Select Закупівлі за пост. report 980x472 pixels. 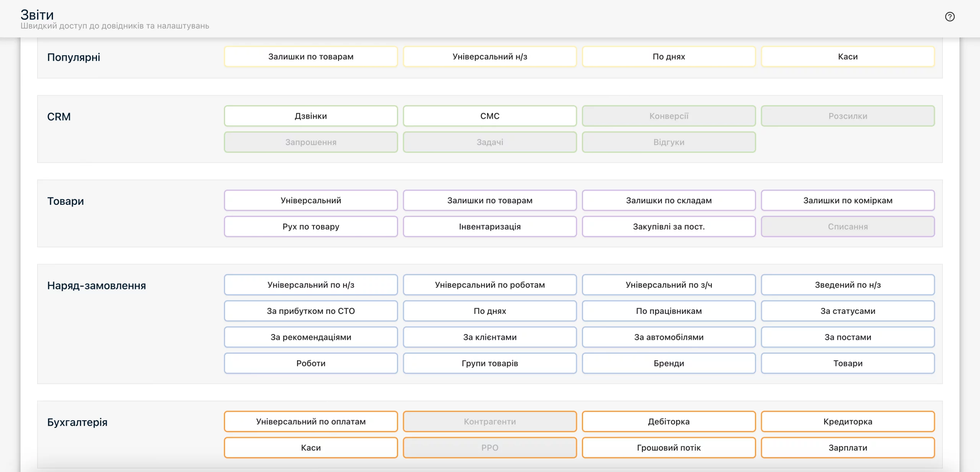tap(669, 227)
